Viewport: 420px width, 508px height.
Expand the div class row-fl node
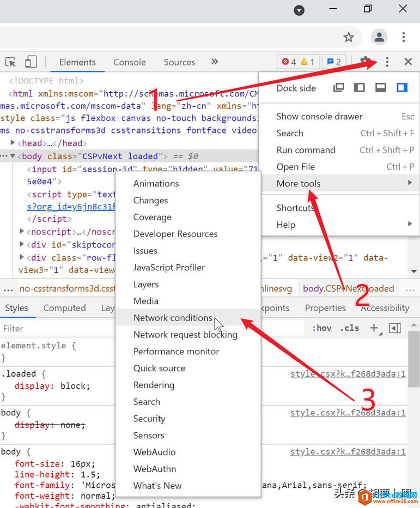[x=22, y=257]
